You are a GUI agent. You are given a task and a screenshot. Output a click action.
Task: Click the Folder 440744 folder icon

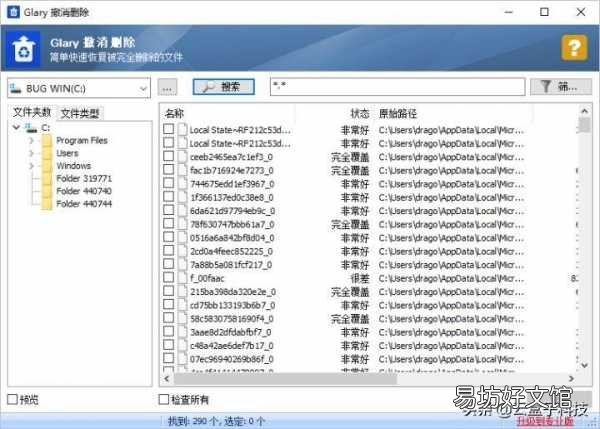pos(47,204)
